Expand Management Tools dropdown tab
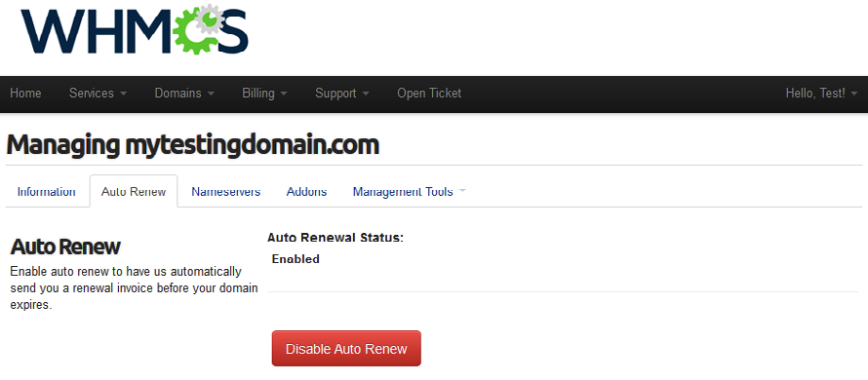Viewport: 868px width, 380px height. [410, 191]
